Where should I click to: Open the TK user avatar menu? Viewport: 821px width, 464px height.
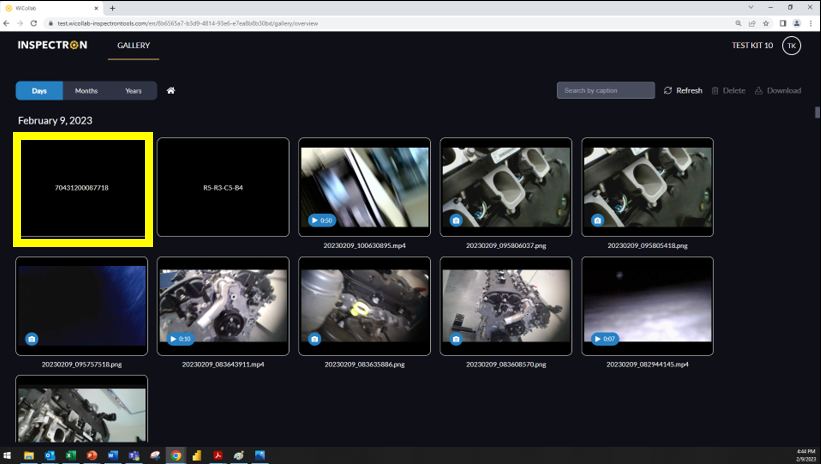[791, 46]
